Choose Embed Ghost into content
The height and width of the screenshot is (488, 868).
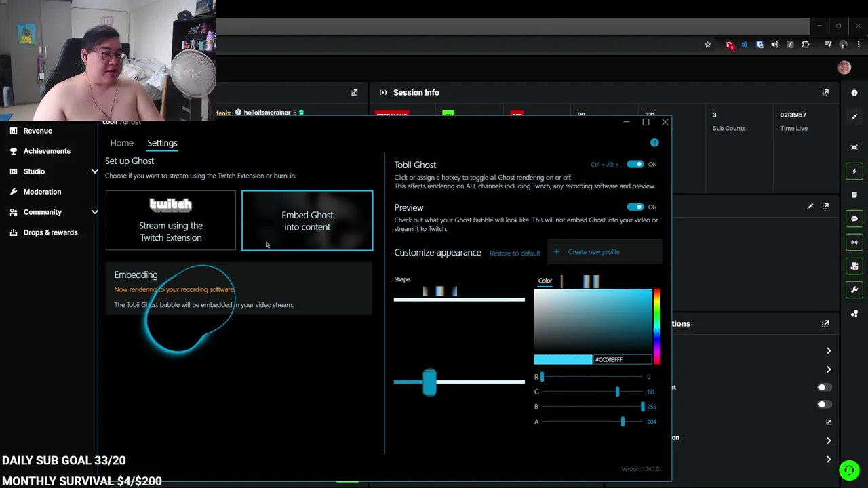[x=307, y=220]
